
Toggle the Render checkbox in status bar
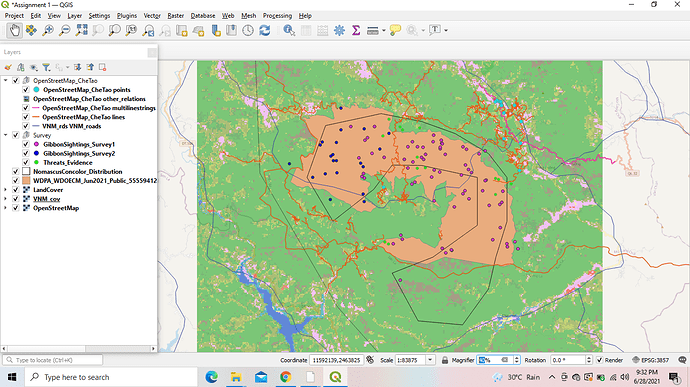click(x=599, y=360)
